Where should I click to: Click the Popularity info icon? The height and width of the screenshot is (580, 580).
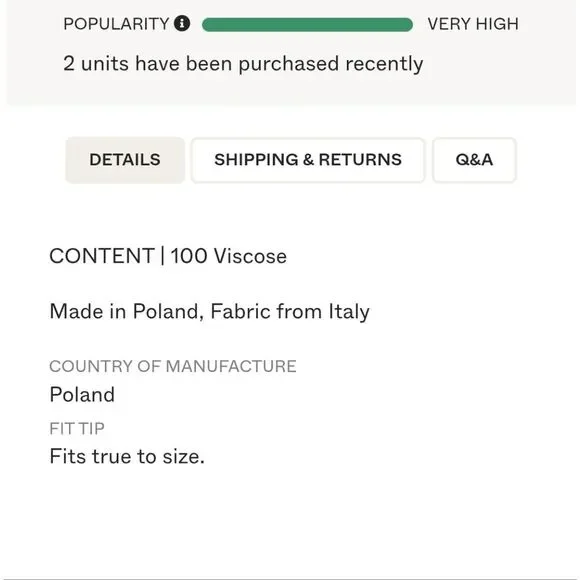click(x=182, y=24)
